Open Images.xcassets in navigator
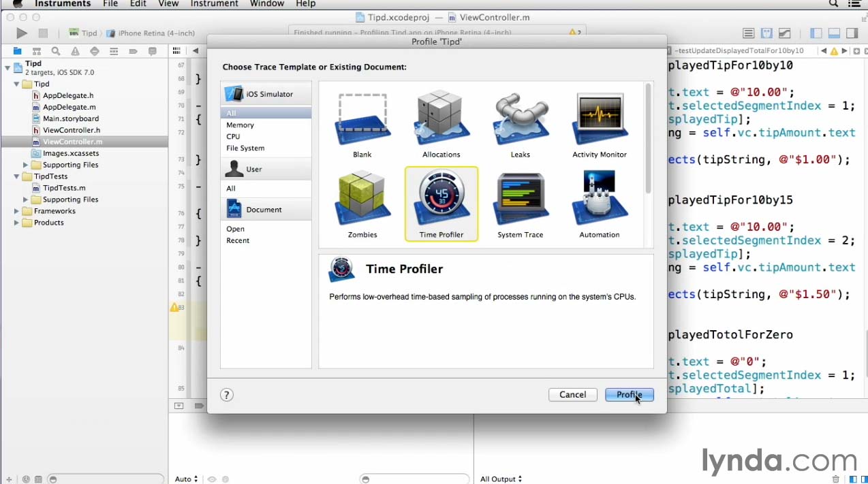868x484 pixels. point(71,154)
